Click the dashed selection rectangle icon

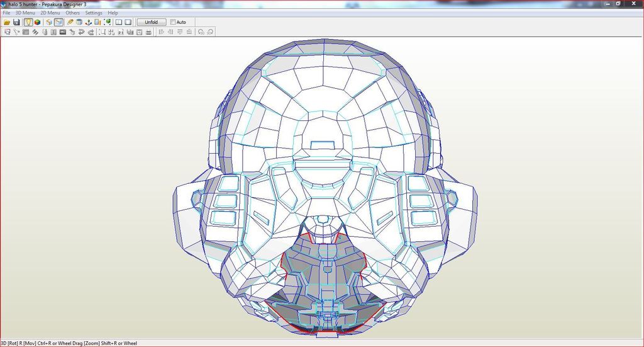[102, 32]
